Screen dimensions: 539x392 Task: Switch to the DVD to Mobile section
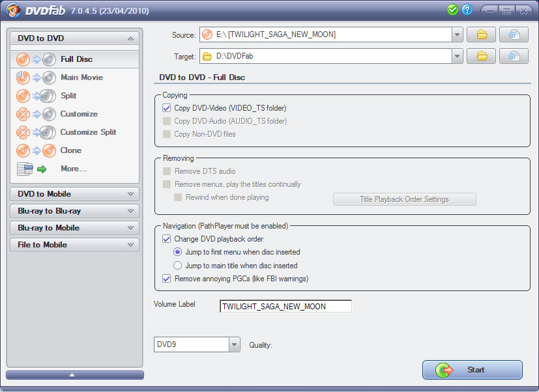coord(74,193)
